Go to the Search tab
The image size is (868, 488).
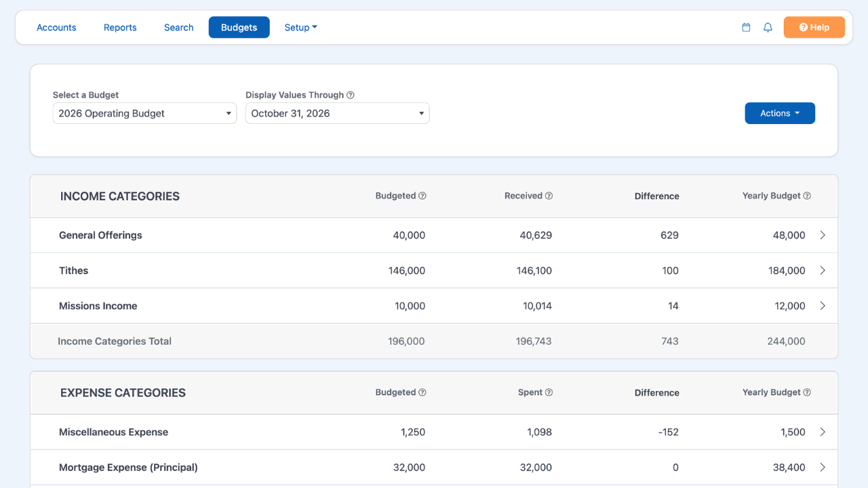(179, 28)
